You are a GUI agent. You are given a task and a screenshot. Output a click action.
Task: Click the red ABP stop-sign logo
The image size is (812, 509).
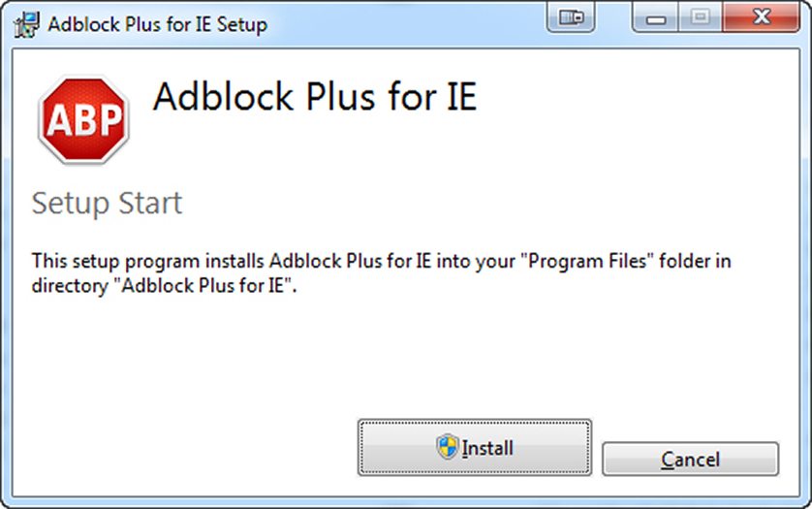click(x=84, y=120)
